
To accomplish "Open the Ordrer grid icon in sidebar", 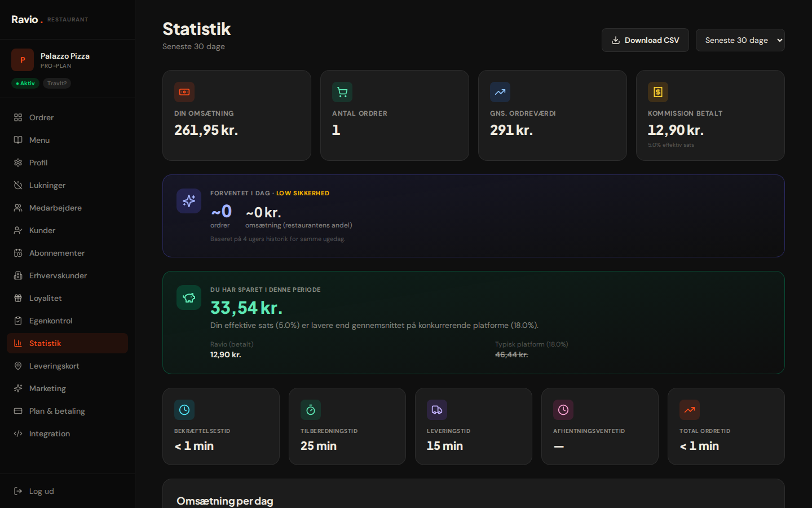I will (x=18, y=117).
